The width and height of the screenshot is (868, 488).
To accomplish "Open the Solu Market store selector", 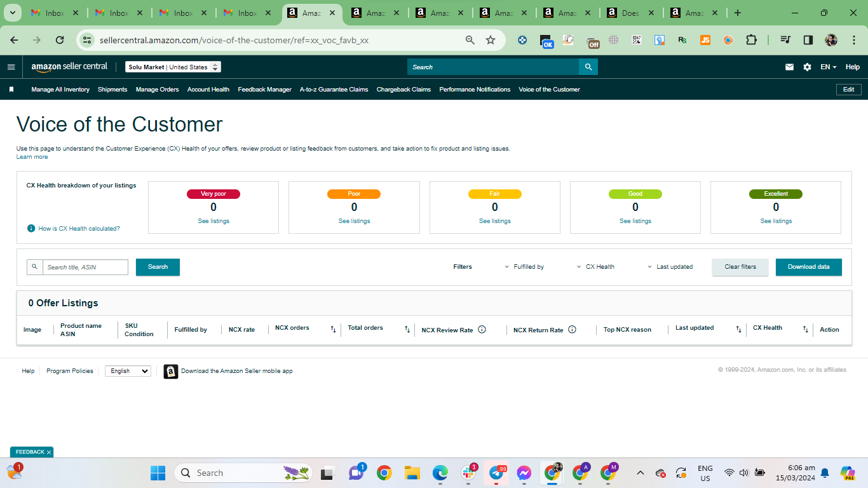I will pos(173,67).
